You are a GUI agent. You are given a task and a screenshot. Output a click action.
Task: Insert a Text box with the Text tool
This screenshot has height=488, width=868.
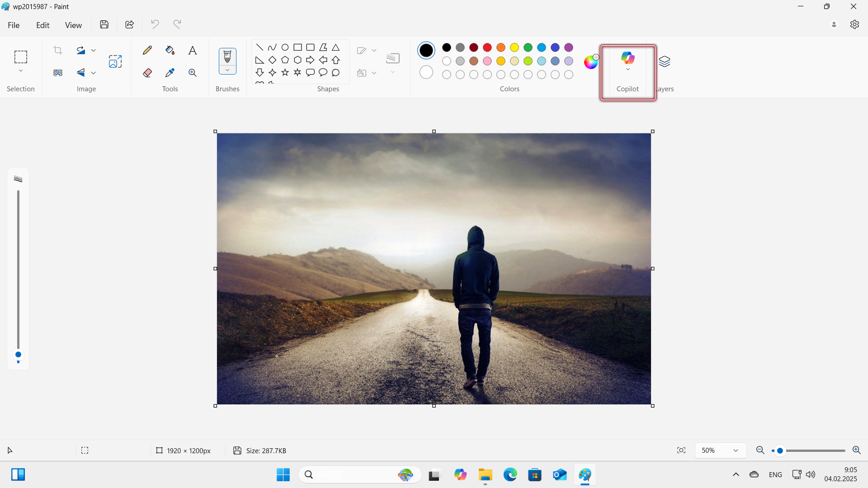(x=192, y=50)
